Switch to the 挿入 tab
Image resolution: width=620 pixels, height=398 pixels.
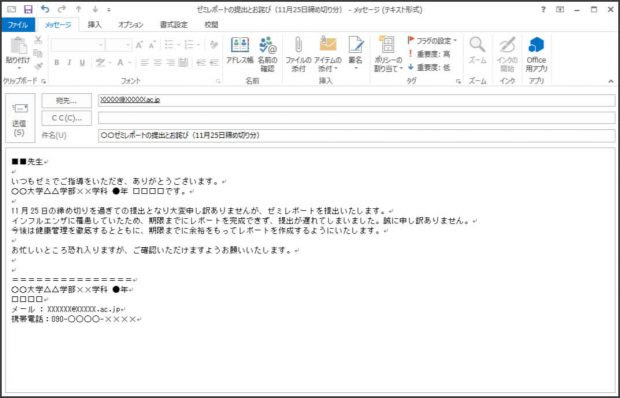point(95,25)
